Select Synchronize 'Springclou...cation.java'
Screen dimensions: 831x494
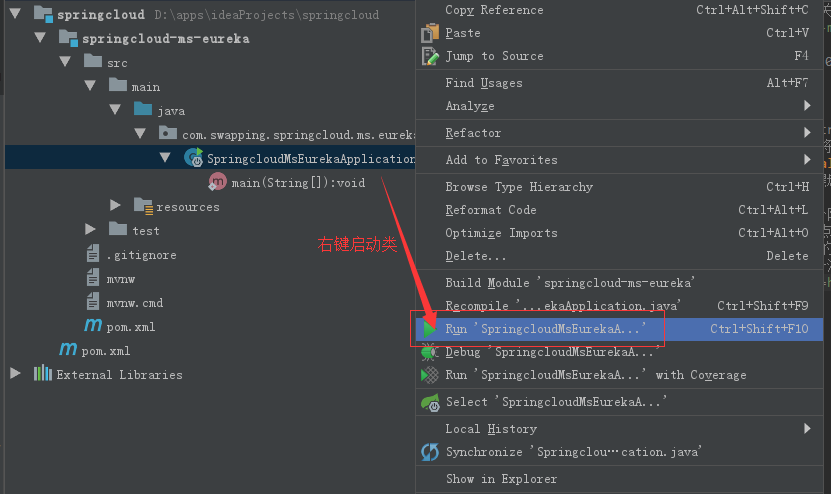pos(619,452)
